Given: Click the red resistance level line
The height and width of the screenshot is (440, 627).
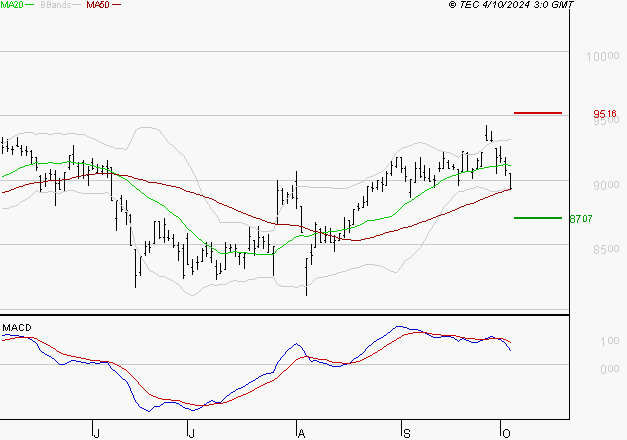Looking at the screenshot, I should tap(538, 113).
